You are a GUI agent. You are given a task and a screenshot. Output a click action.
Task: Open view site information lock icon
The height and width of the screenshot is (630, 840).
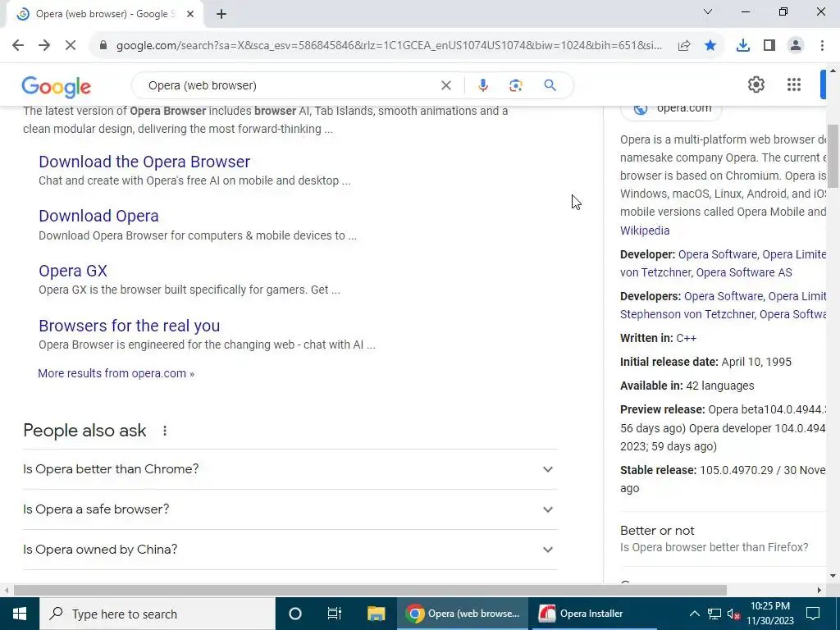(103, 46)
